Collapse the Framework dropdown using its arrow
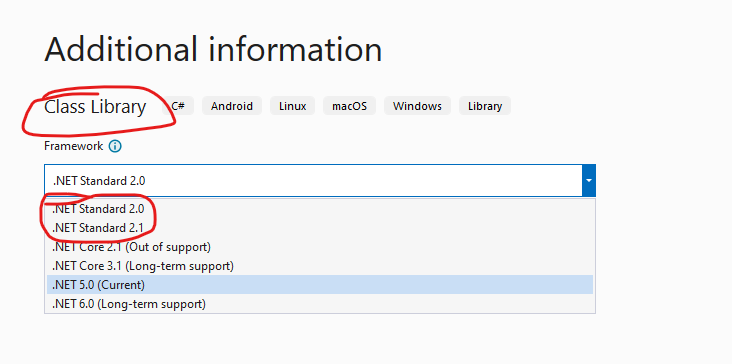732x364 pixels. [x=589, y=180]
